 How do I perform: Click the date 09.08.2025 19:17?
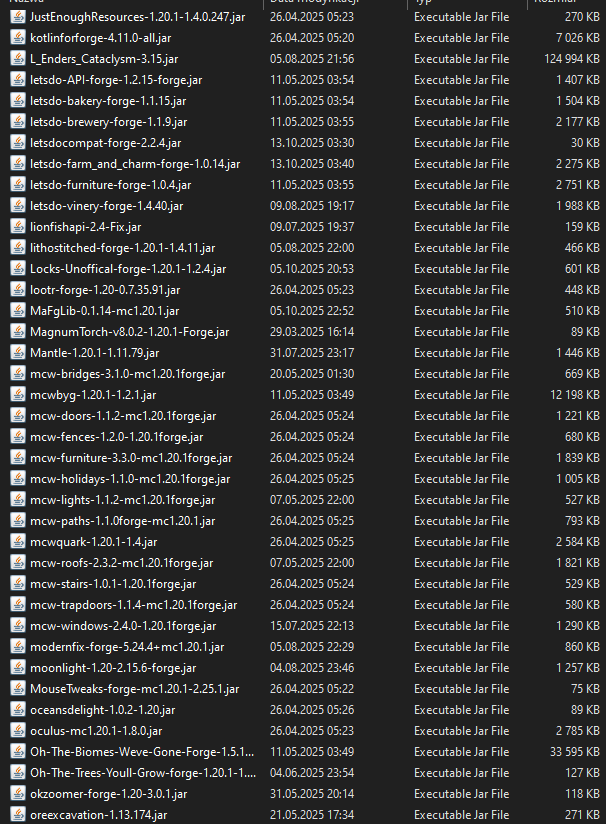(312, 206)
